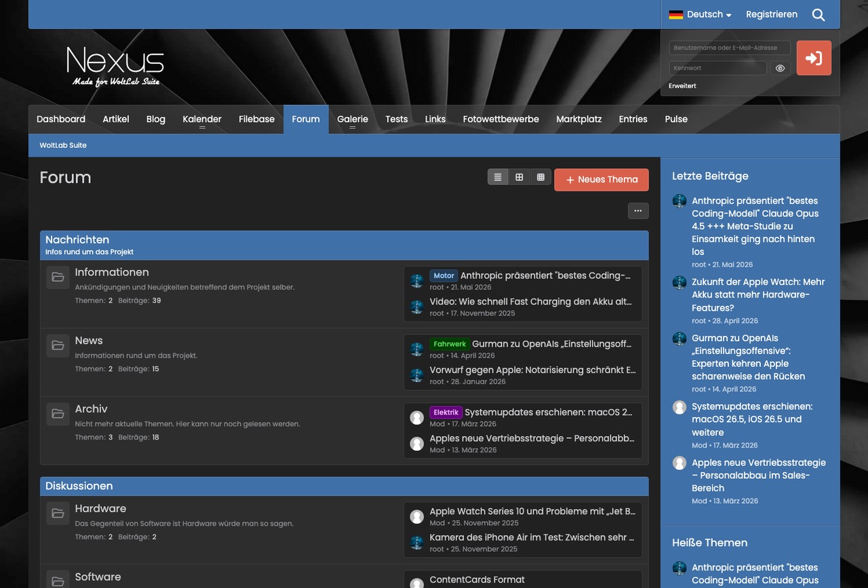Click the Informationen board folder icon

(58, 277)
